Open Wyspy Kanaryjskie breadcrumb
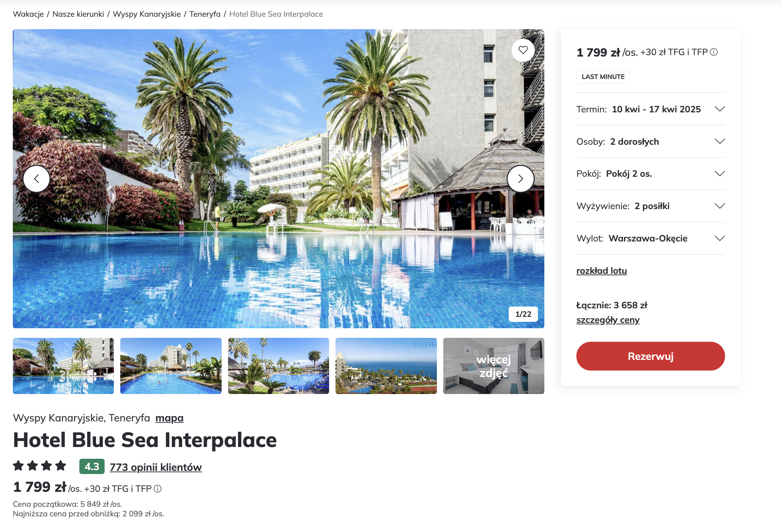 tap(147, 14)
